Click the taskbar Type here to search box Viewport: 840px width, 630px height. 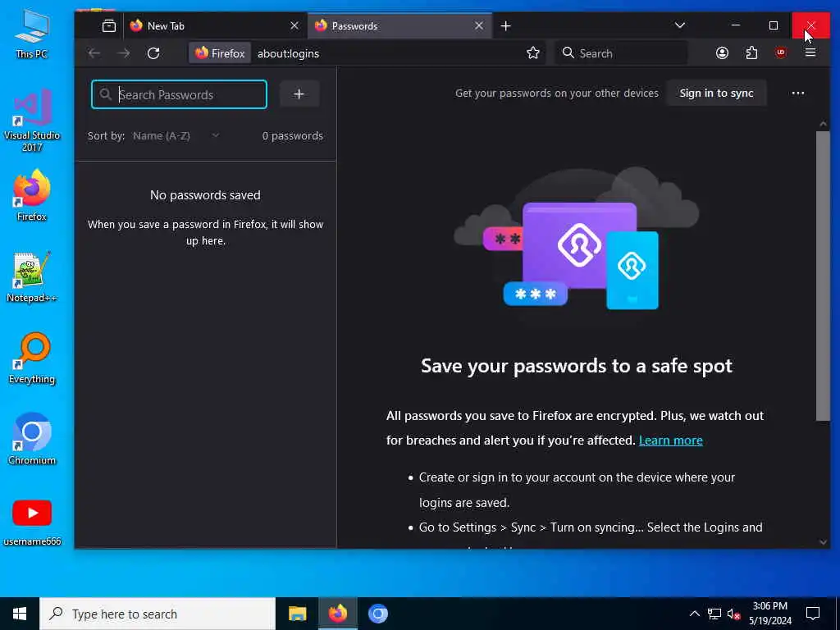[x=157, y=614]
